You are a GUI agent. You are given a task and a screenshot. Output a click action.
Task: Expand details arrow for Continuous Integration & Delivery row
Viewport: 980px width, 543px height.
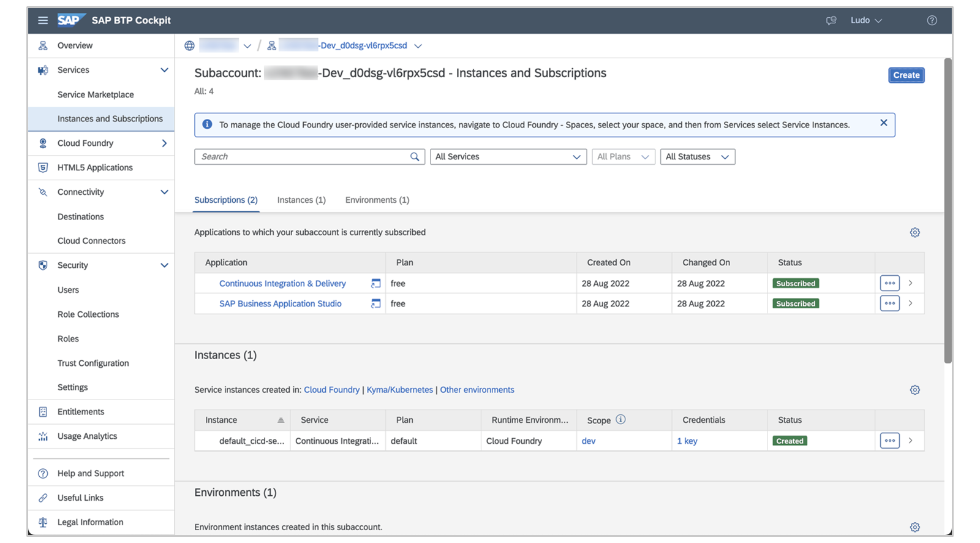911,283
